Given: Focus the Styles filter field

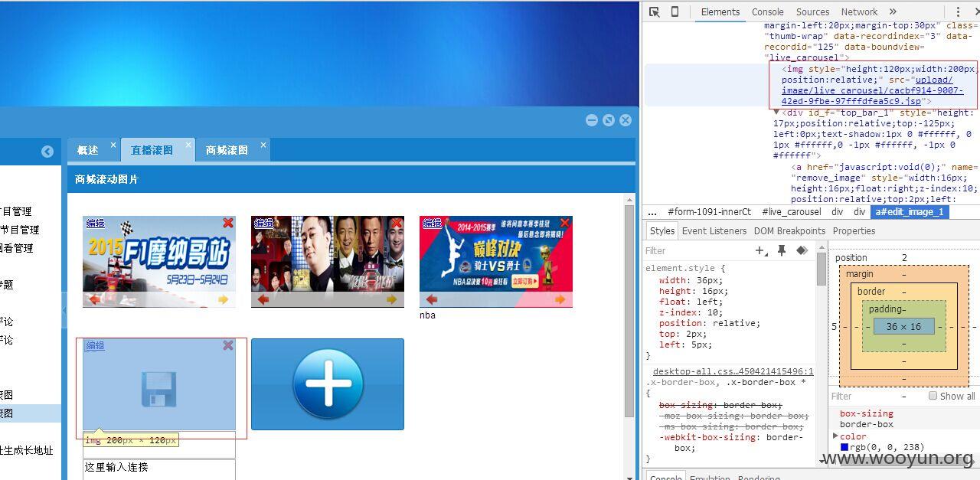Looking at the screenshot, I should (x=697, y=250).
